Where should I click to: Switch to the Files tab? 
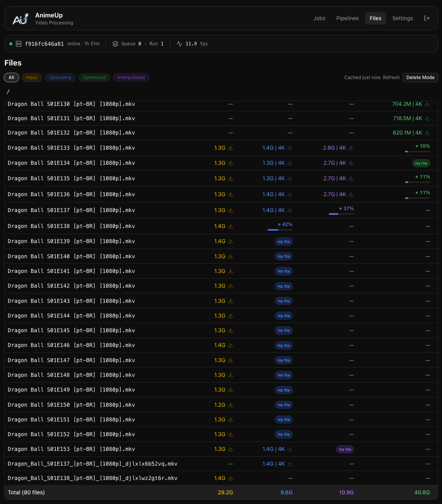[x=375, y=18]
